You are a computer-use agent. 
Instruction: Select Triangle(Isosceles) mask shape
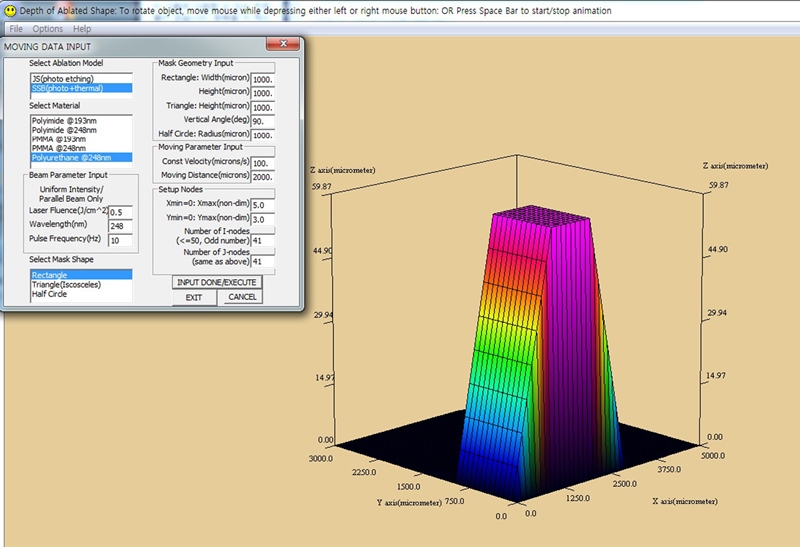68,284
